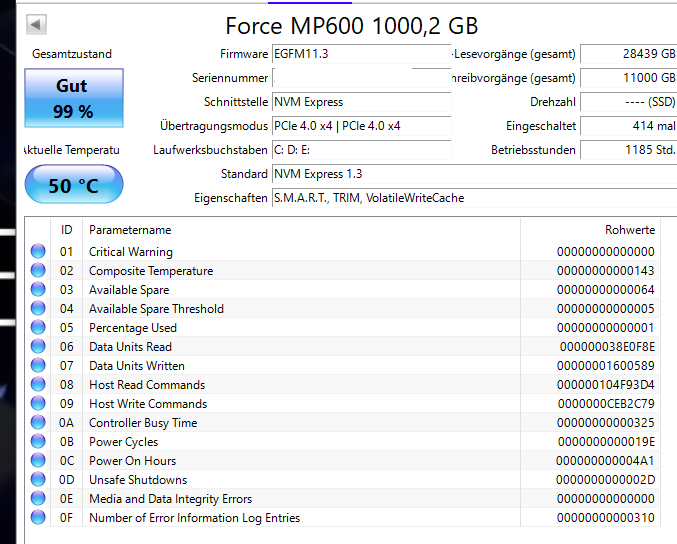
Task: Select the Unsafe Shutdowns parameter name
Action: (138, 480)
